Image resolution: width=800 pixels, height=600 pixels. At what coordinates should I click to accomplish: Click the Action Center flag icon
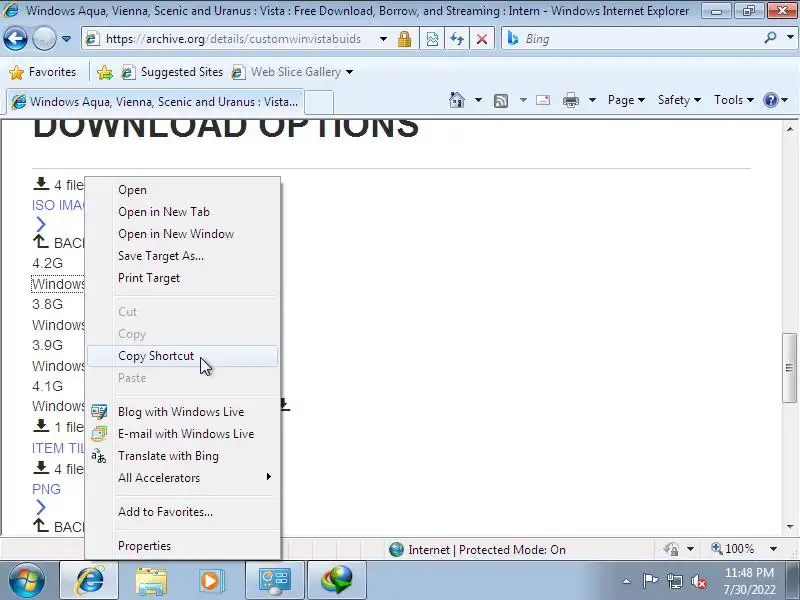coord(650,581)
